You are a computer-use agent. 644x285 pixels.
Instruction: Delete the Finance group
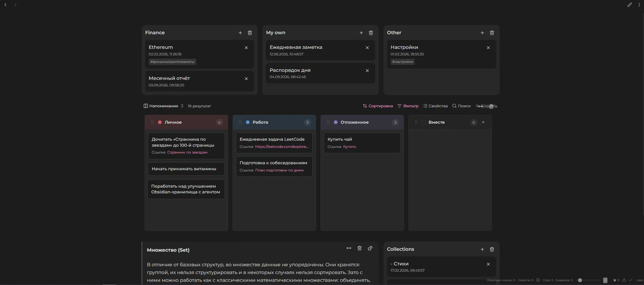click(x=250, y=33)
